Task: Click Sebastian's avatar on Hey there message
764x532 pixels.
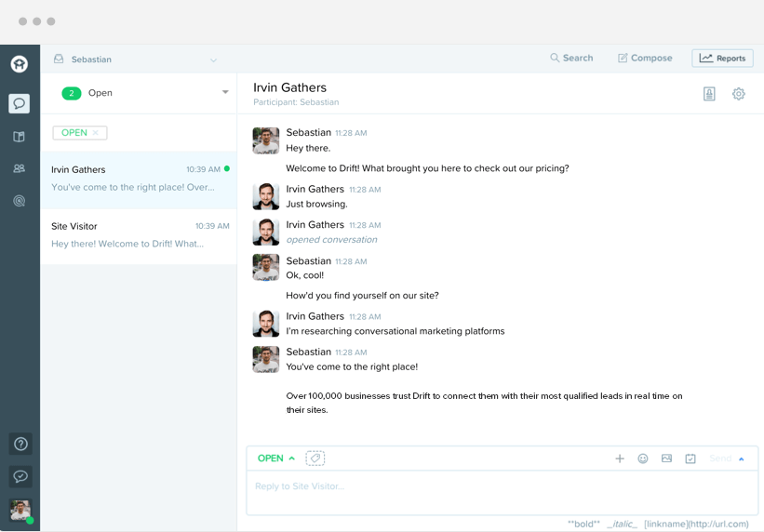Action: point(266,140)
